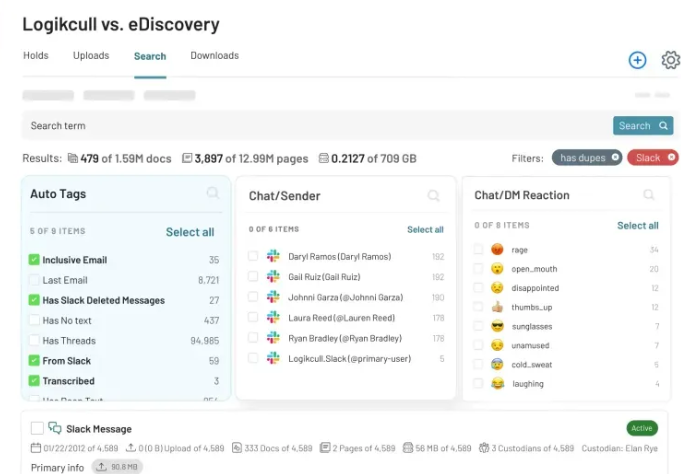Click the plus add icon
681x474 pixels.
pyautogui.click(x=637, y=60)
